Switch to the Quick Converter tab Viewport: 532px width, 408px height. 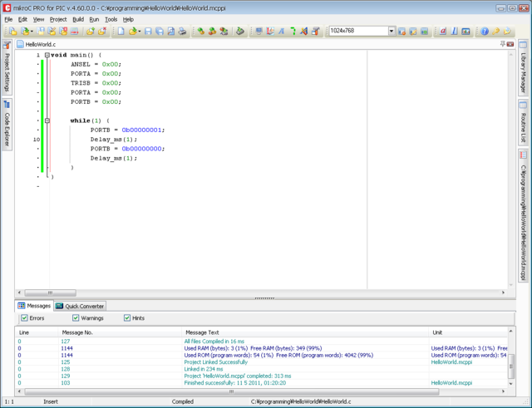click(x=80, y=306)
